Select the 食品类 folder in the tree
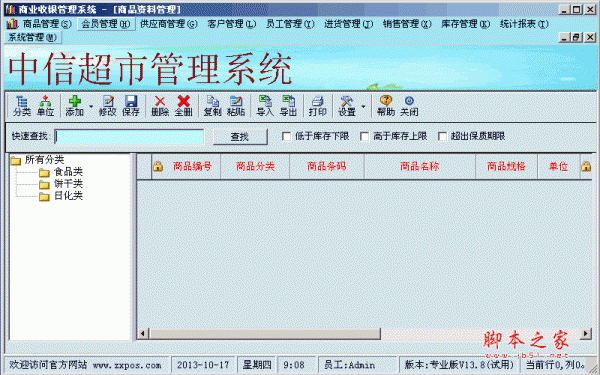 [61, 172]
